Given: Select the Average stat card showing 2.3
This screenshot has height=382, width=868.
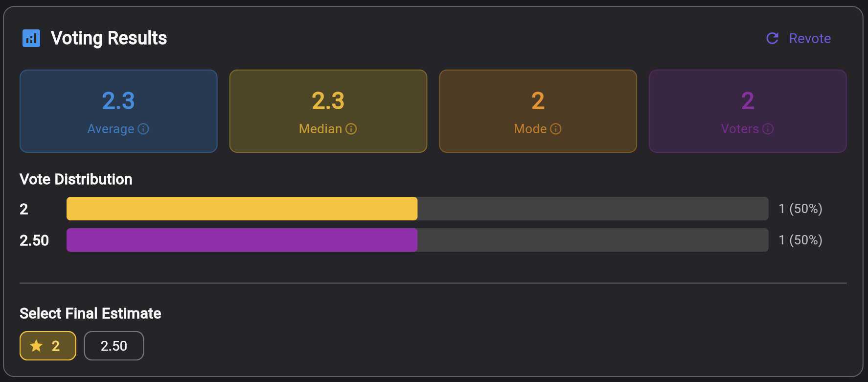Looking at the screenshot, I should coord(118,111).
